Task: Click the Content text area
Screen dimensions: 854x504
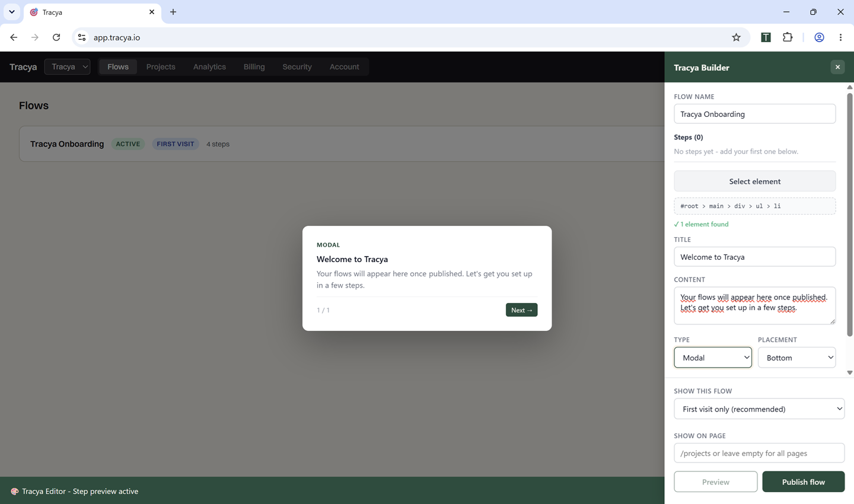Action: click(755, 305)
